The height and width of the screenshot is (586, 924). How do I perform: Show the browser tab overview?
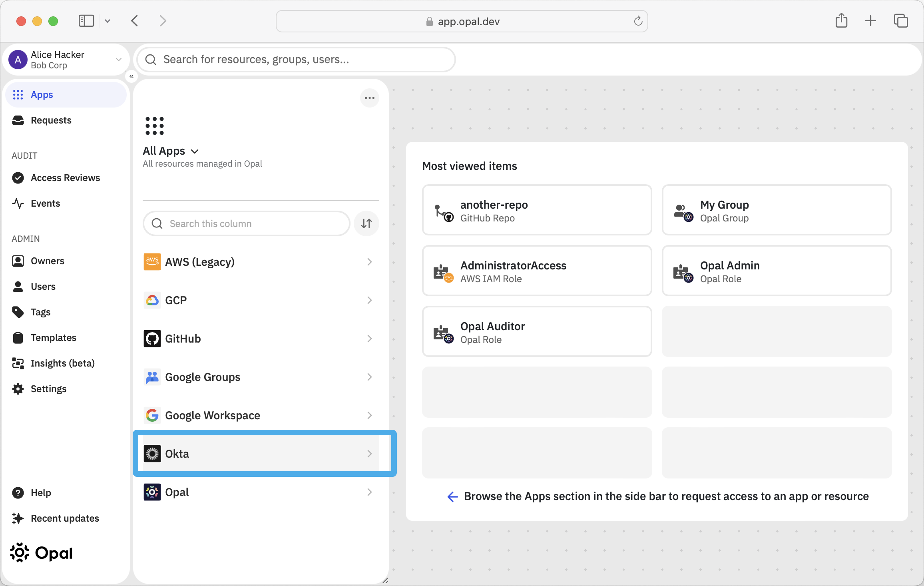pyautogui.click(x=901, y=21)
